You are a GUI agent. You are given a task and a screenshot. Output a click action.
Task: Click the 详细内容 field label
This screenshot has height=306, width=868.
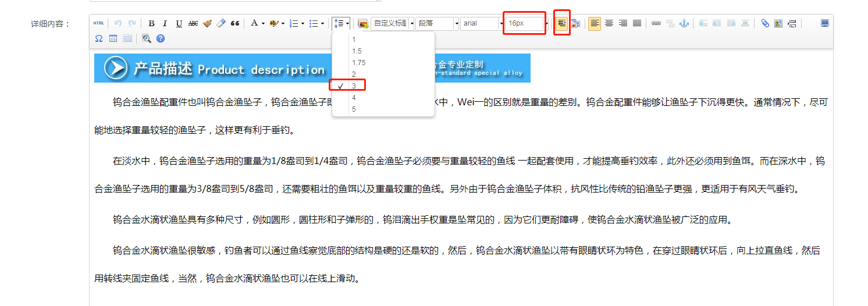(x=50, y=24)
